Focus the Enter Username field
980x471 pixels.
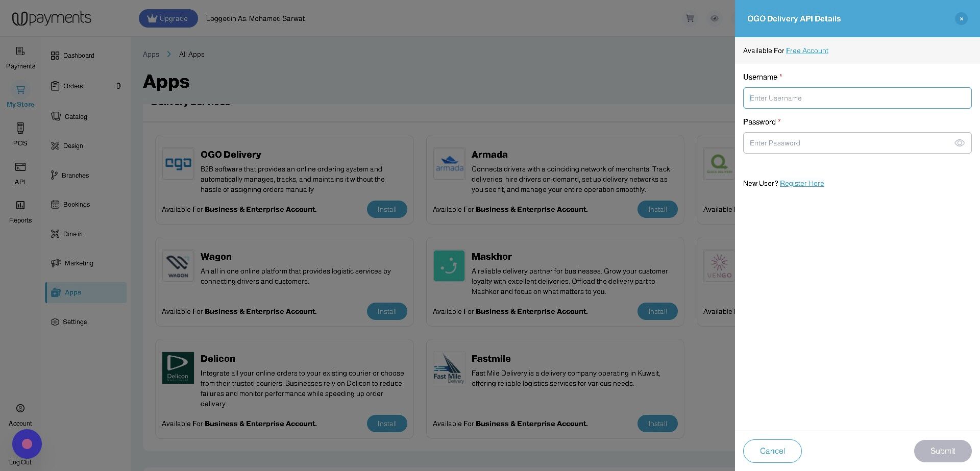point(857,98)
